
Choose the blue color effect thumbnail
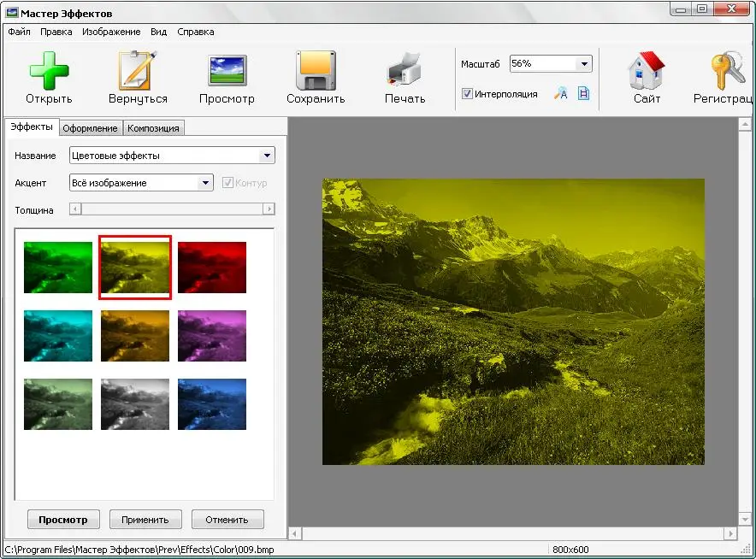(212, 404)
